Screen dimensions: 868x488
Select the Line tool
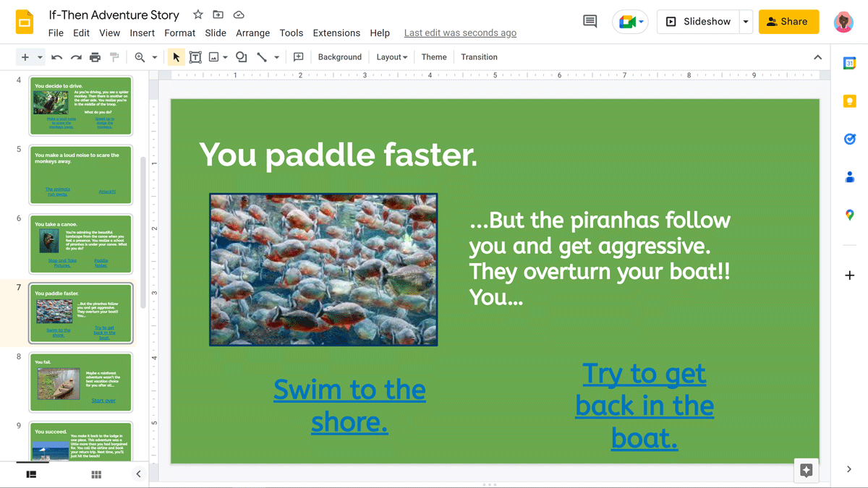coord(261,56)
